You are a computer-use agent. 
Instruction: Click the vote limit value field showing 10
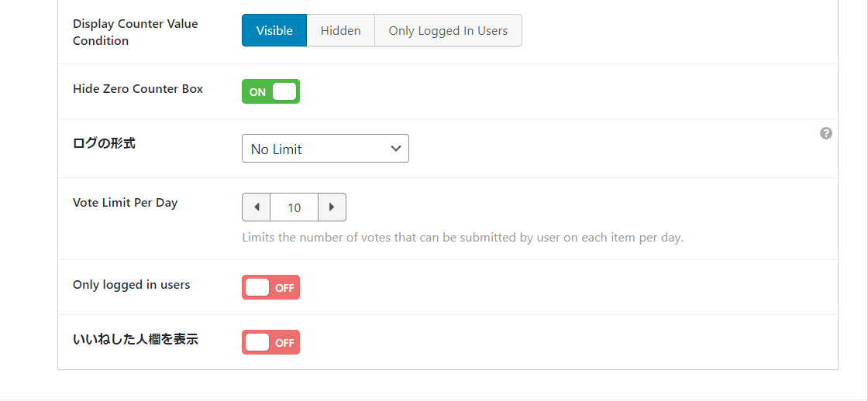pos(294,207)
